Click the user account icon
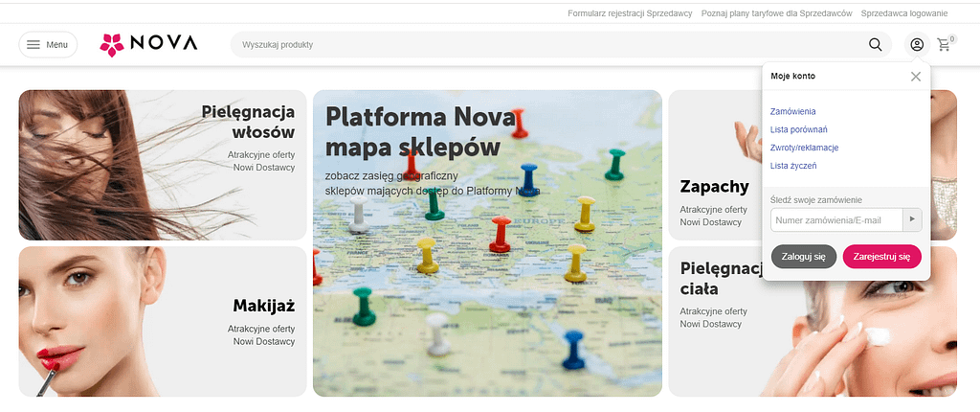The height and width of the screenshot is (412, 980). tap(917, 44)
